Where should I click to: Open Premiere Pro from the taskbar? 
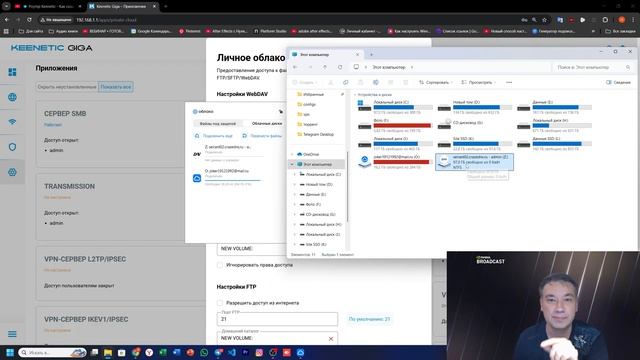point(245,352)
